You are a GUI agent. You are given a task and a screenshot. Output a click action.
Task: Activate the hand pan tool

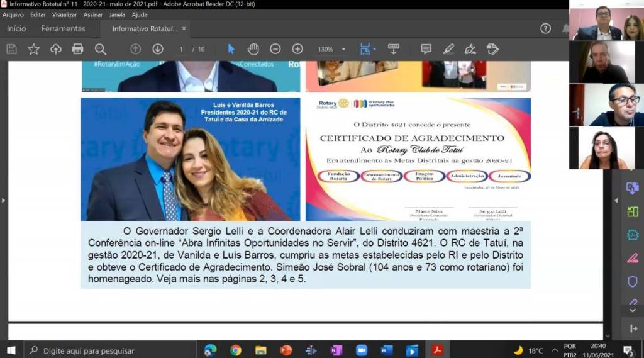pos(253,49)
